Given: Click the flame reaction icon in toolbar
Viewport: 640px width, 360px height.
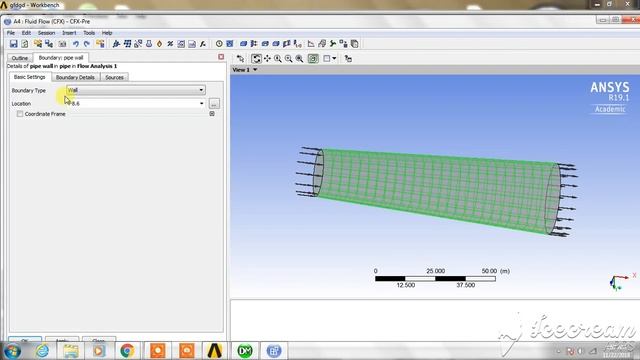Looking at the screenshot, I should coord(160,44).
